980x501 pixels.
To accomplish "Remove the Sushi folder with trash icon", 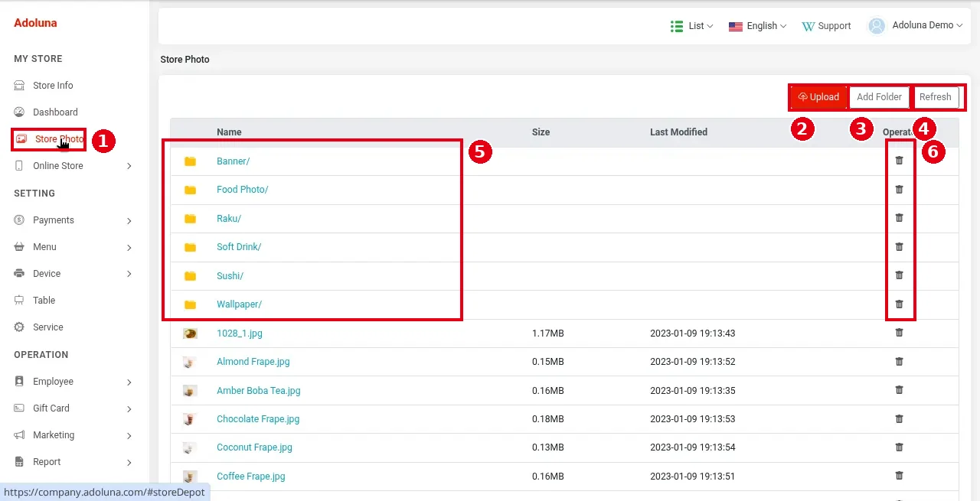I will click(900, 275).
